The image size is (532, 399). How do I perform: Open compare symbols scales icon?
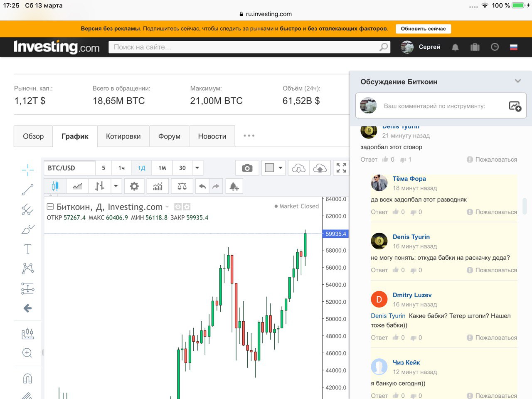182,186
